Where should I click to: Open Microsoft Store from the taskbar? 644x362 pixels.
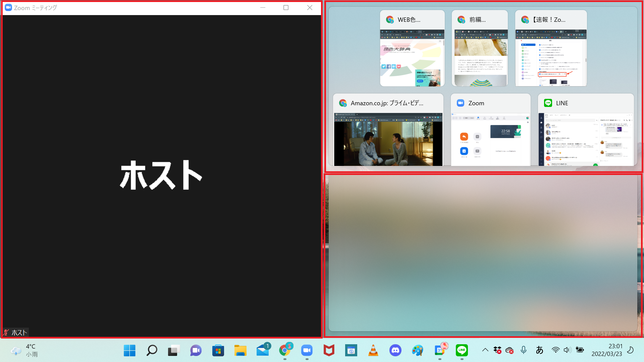(218, 351)
